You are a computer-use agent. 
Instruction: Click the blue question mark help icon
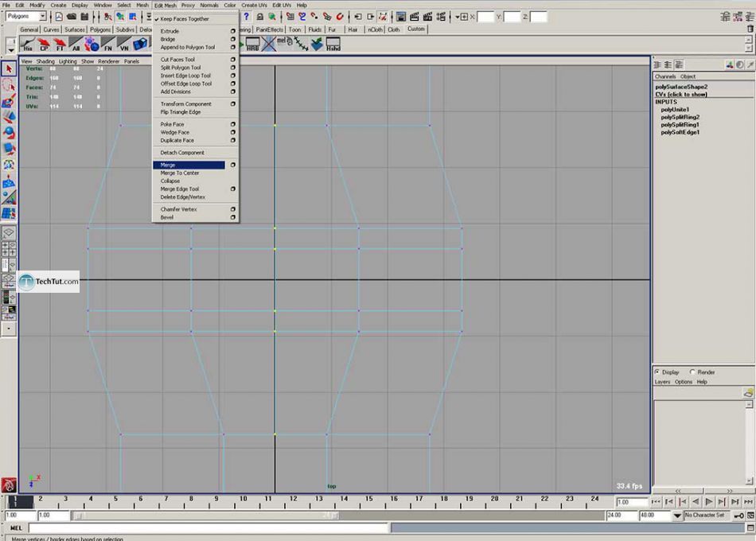point(247,17)
